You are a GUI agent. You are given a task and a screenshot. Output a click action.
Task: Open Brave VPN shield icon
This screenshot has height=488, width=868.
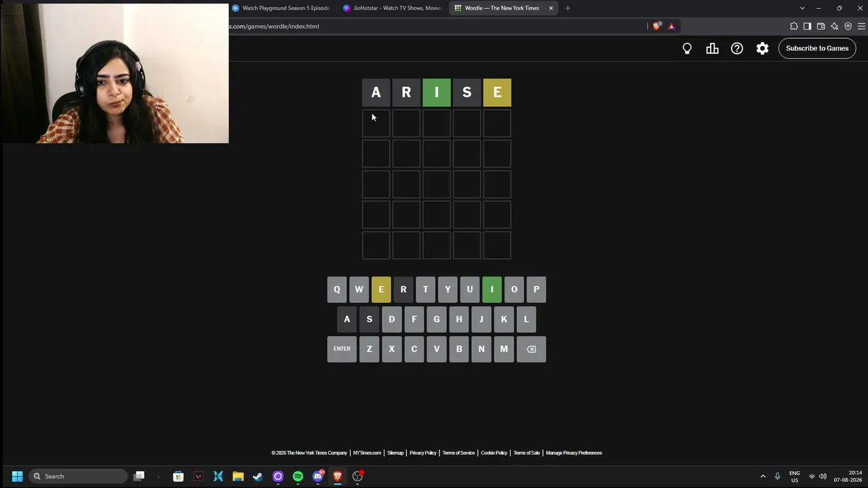[x=848, y=26]
